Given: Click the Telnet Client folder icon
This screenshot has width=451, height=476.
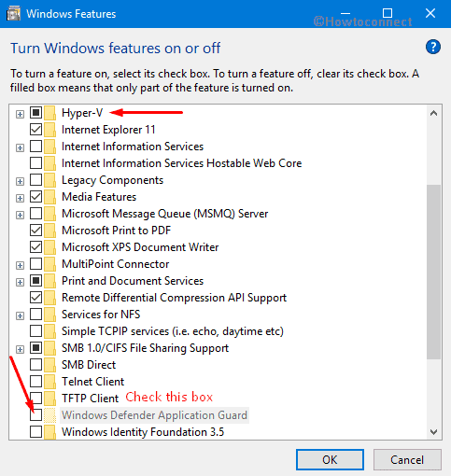Looking at the screenshot, I should pos(49,382).
